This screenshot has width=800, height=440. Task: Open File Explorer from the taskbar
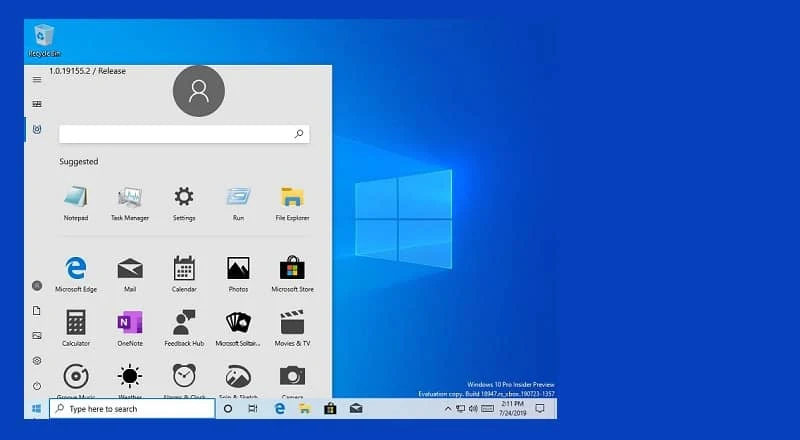pyautogui.click(x=305, y=408)
